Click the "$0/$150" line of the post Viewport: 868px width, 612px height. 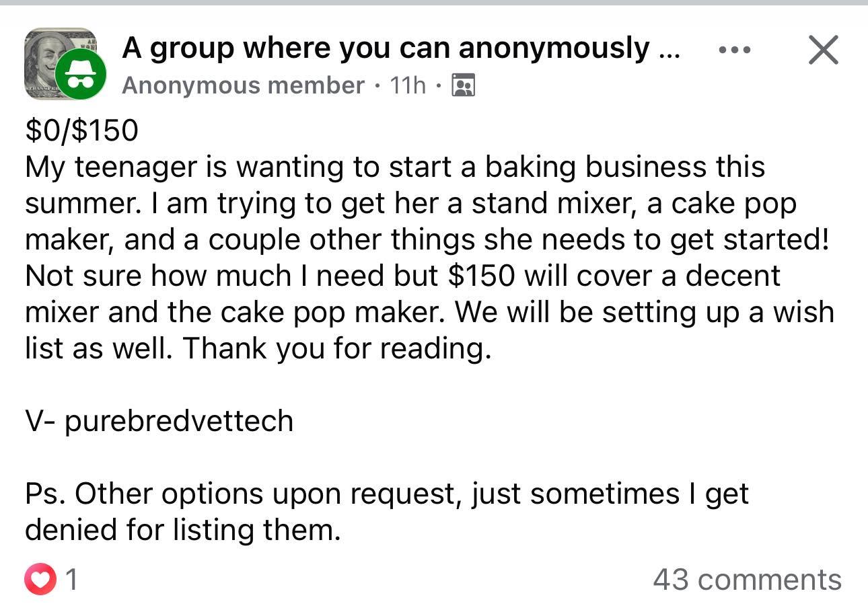[81, 130]
